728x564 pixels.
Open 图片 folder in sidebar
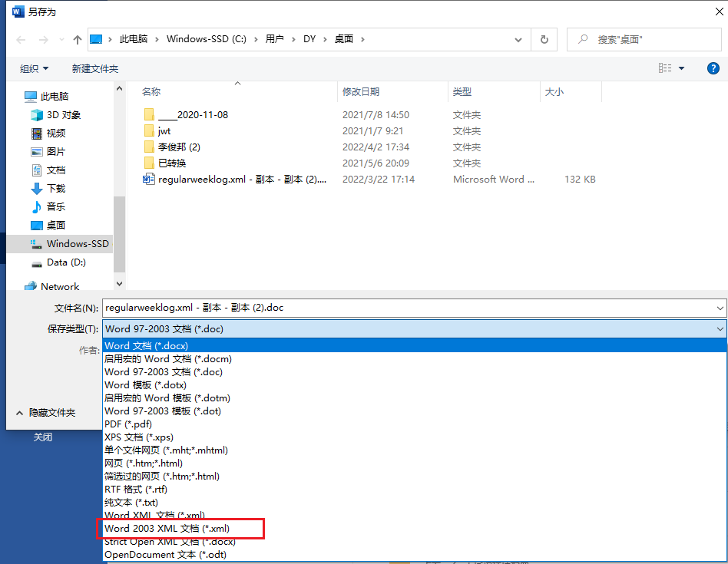pos(48,152)
